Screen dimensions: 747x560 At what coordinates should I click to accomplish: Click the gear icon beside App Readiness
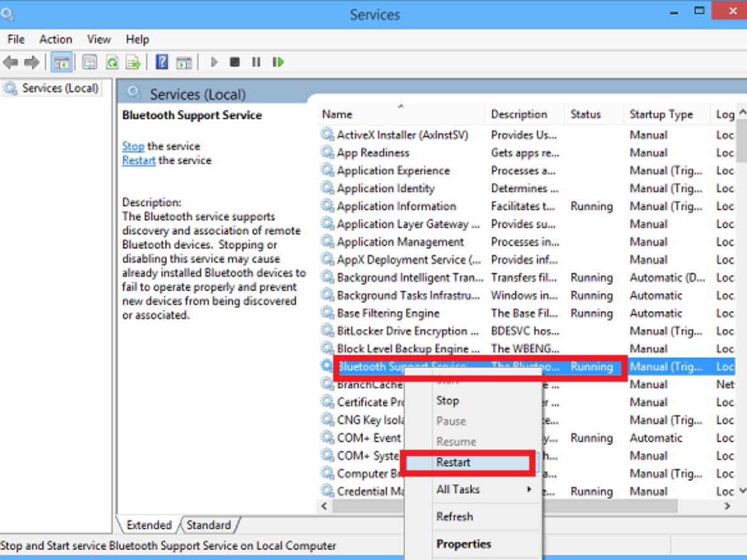click(x=327, y=152)
